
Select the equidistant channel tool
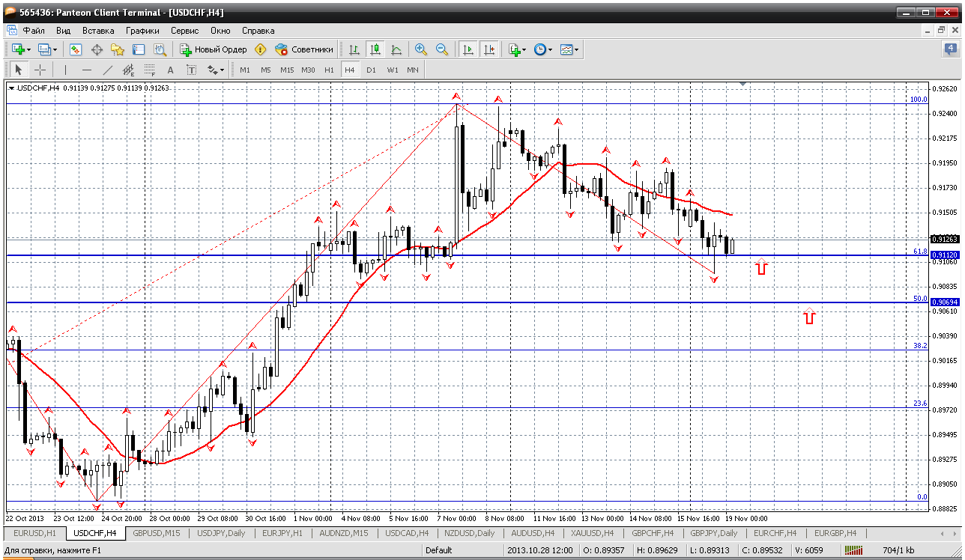(128, 70)
